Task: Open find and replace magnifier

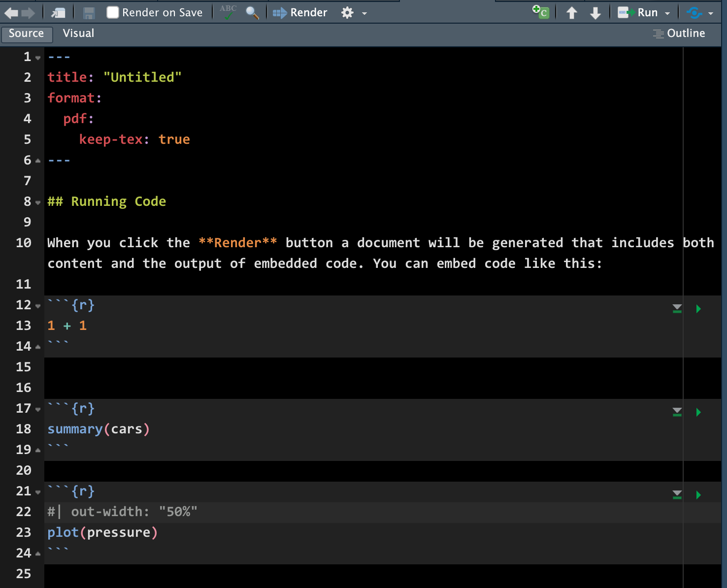Action: coord(252,13)
